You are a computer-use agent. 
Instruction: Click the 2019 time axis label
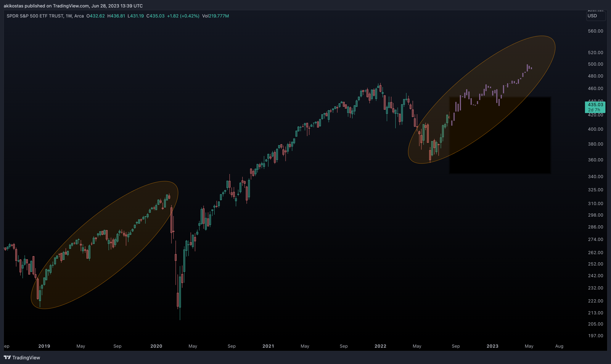click(44, 346)
